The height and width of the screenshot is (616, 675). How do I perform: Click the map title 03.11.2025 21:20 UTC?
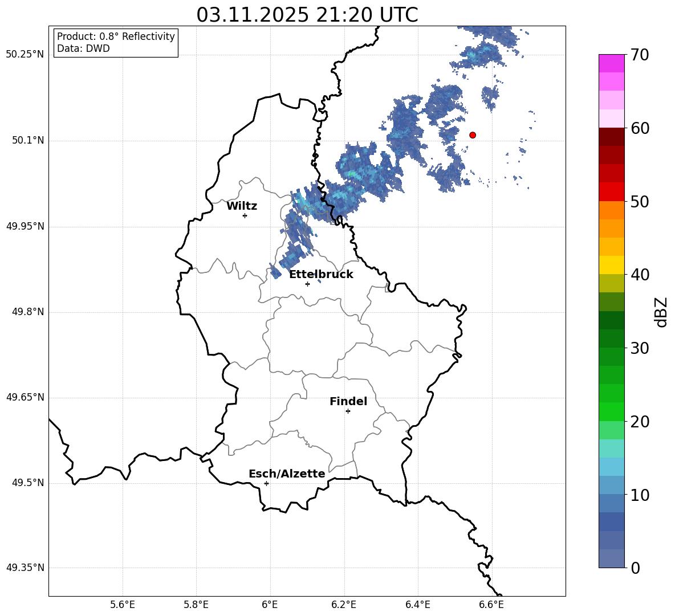click(x=307, y=15)
